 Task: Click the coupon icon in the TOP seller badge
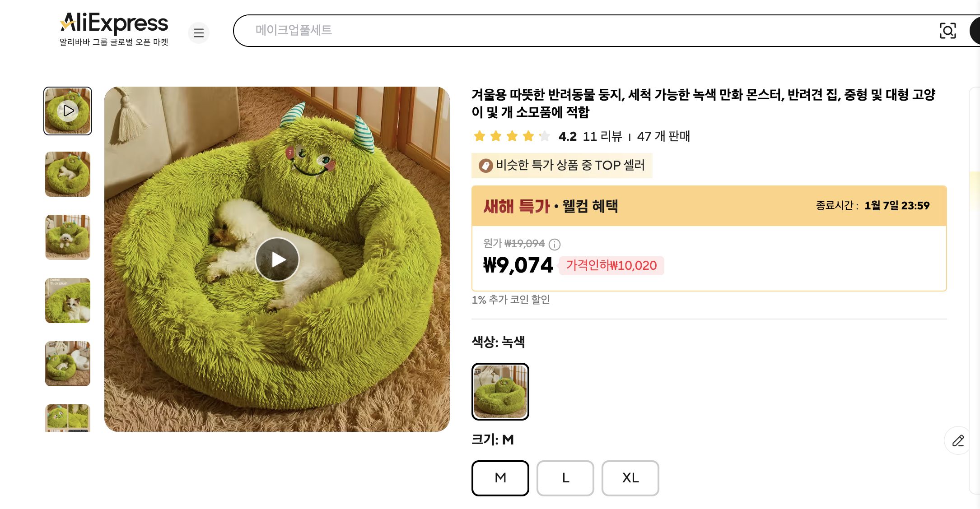tap(485, 166)
